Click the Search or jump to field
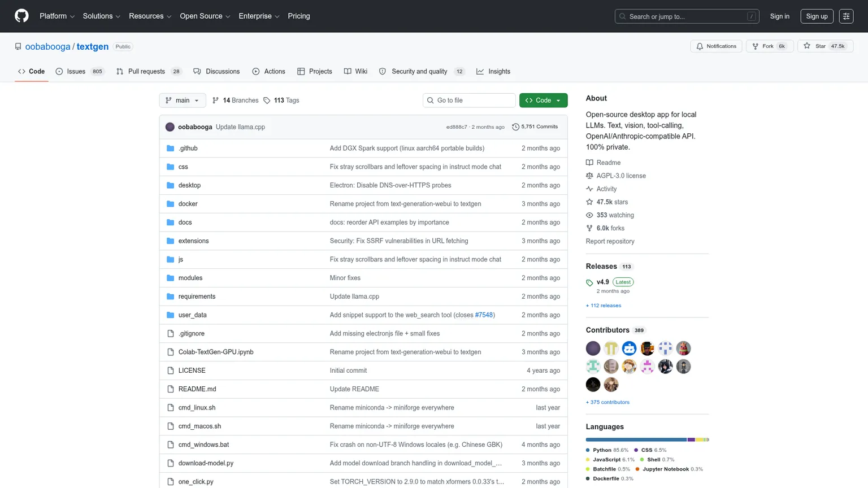This screenshot has height=488, width=868. [687, 16]
